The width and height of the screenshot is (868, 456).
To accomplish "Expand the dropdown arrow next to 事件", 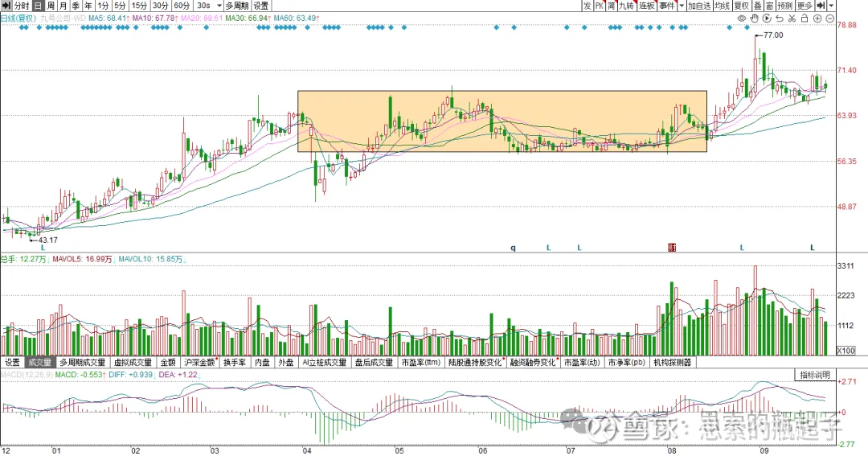I will click(682, 6).
